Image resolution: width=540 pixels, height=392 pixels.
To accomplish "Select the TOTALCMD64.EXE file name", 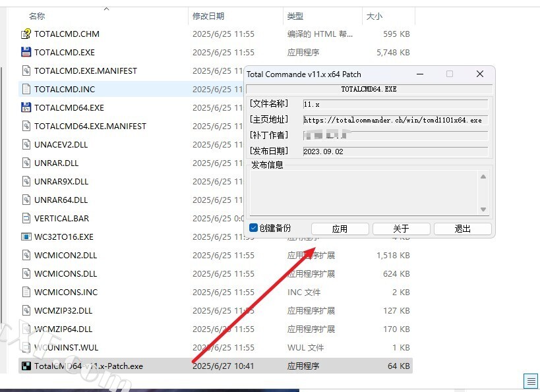I will click(x=69, y=108).
